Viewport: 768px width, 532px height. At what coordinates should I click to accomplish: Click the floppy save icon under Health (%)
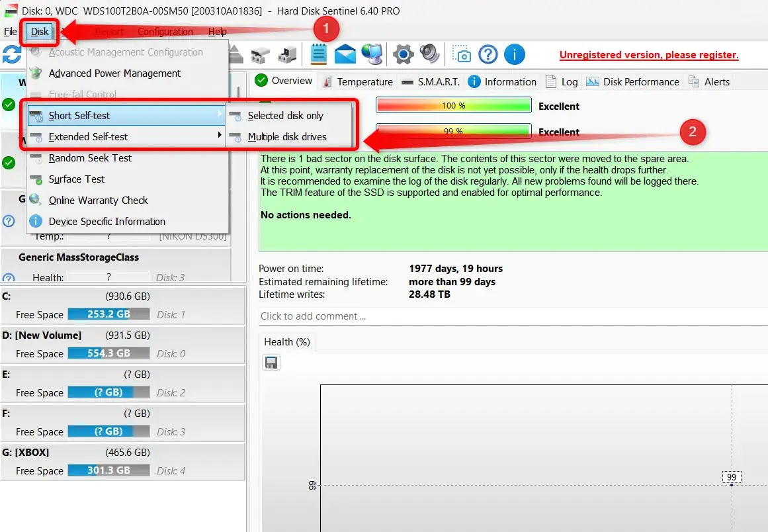point(271,363)
